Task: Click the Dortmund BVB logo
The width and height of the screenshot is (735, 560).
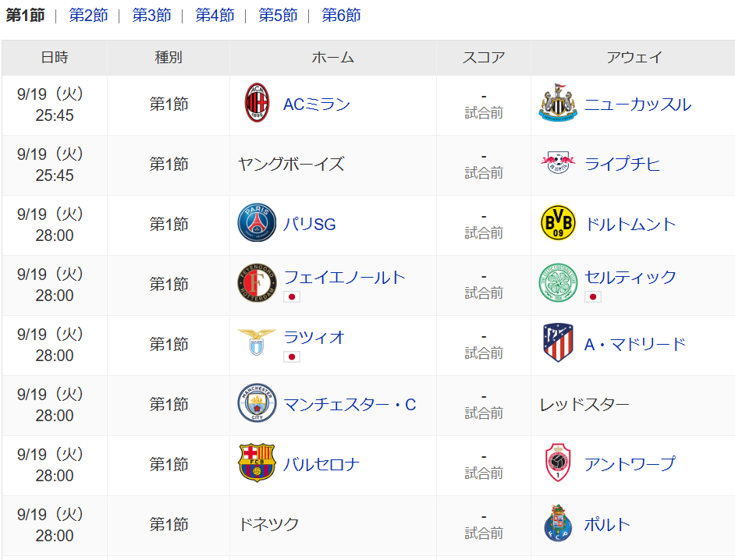Action: point(558,224)
